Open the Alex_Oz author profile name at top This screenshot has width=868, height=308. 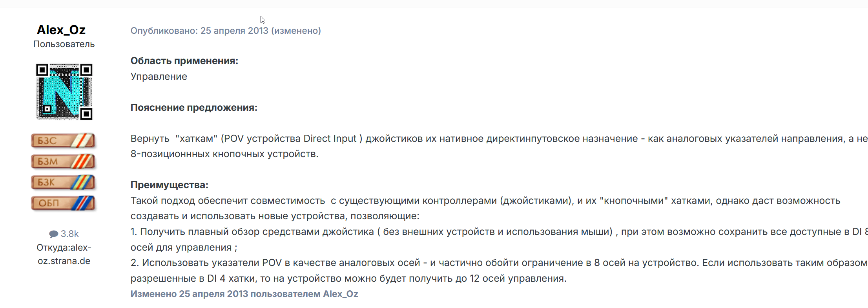(61, 30)
